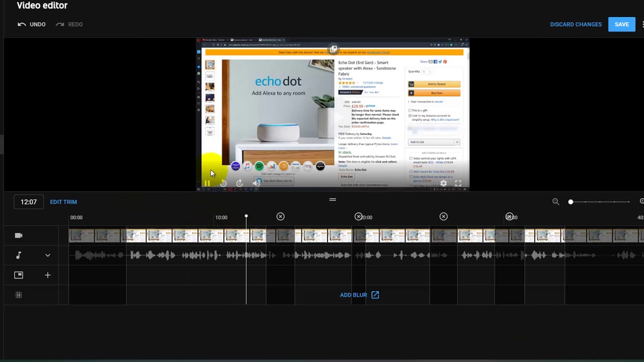Click 'This is a gift' checkbox in preview

point(410,111)
